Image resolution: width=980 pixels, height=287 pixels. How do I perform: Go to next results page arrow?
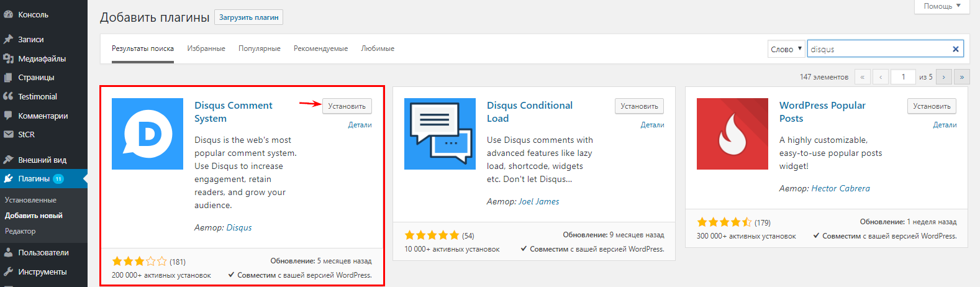pos(944,77)
